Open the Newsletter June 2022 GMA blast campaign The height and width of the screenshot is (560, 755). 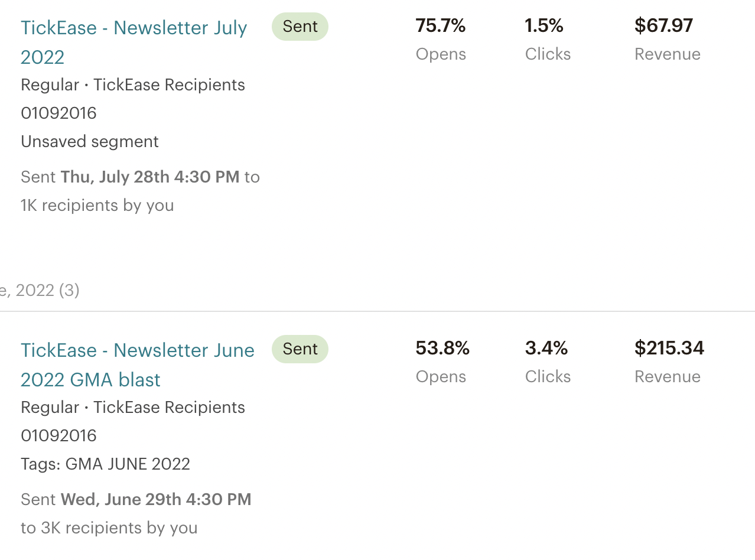[x=137, y=351]
